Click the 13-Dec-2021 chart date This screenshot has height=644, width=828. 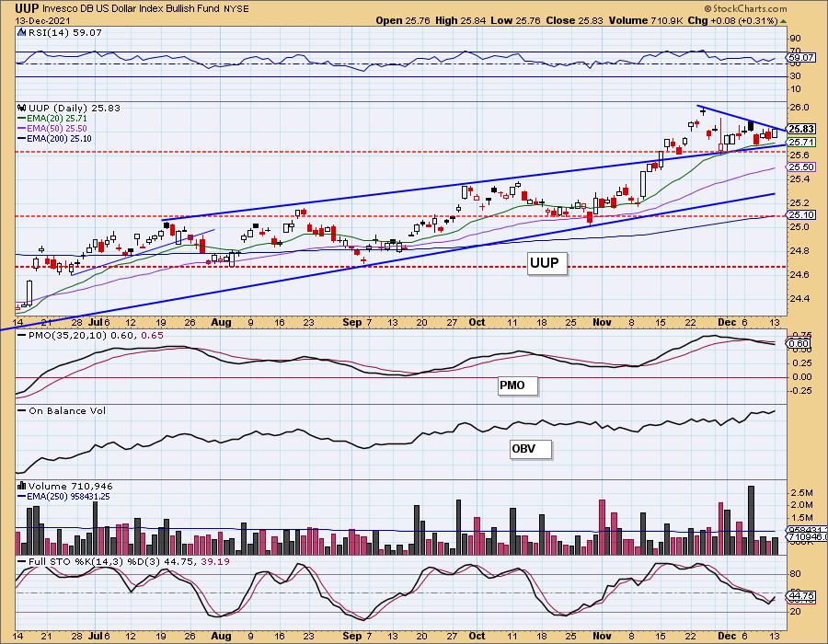tap(40, 20)
